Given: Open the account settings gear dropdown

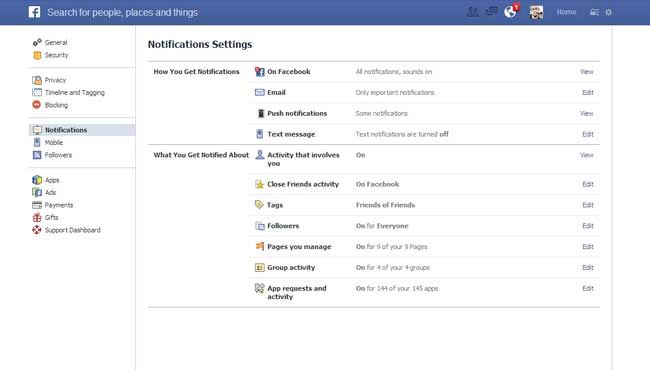Looking at the screenshot, I should [609, 12].
